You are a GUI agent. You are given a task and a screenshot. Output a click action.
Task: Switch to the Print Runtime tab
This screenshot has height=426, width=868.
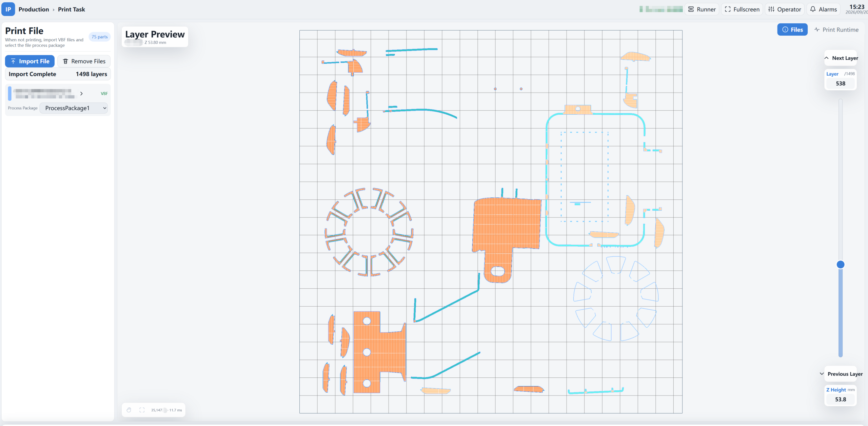(836, 30)
